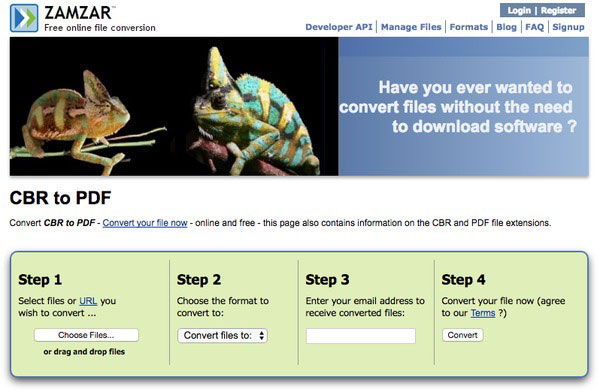Viewport: 600px width, 392px height.
Task: Open the Register link
Action: [558, 11]
